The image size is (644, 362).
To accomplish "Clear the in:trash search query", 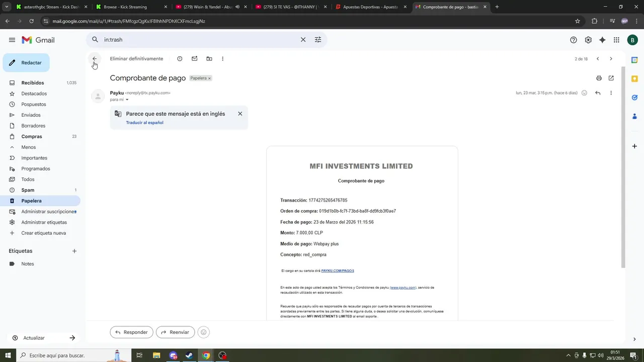I will pyautogui.click(x=303, y=40).
